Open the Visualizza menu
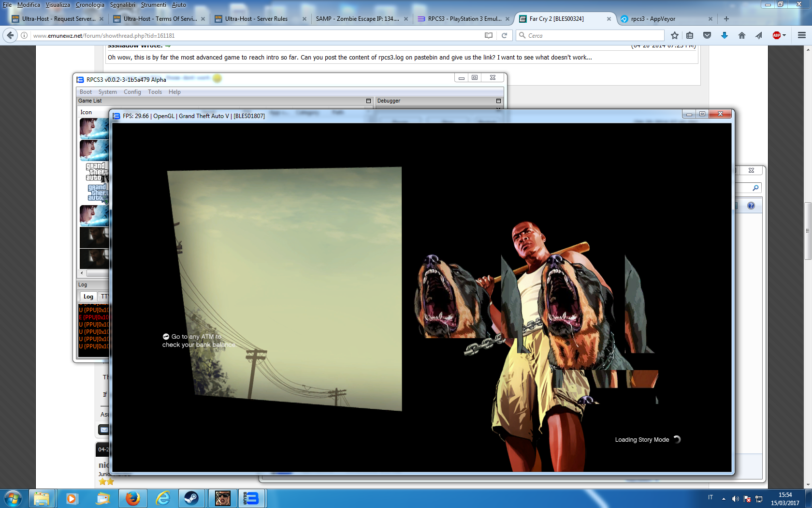The width and height of the screenshot is (812, 508). click(58, 5)
